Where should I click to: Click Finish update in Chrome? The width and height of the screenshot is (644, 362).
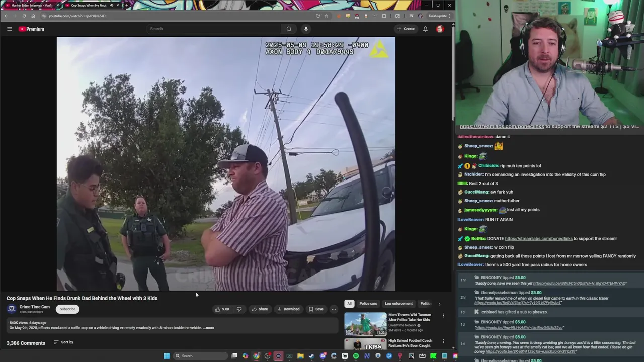click(437, 16)
